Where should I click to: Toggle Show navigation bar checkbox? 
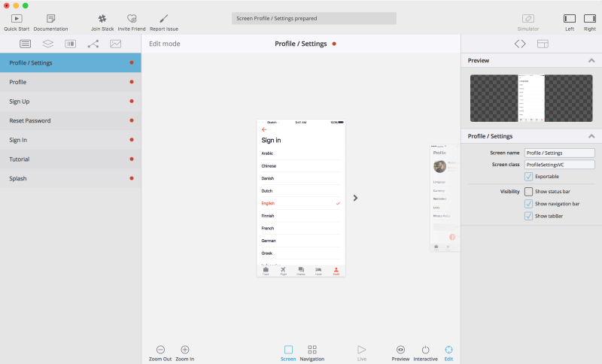tap(529, 204)
